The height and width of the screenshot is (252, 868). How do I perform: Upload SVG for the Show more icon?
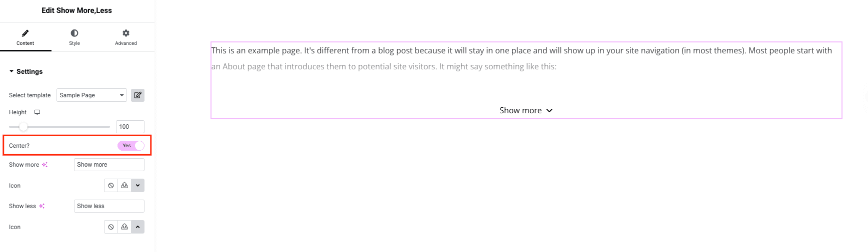click(124, 186)
